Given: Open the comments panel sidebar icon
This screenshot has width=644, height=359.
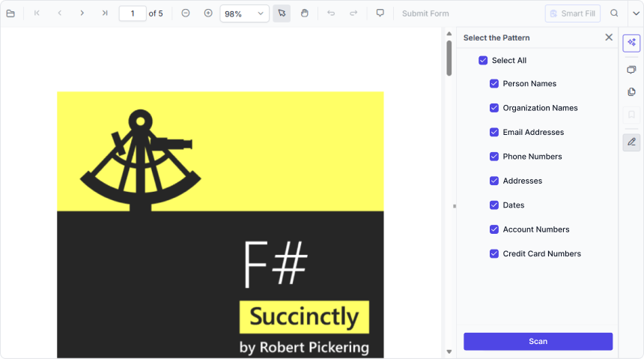Looking at the screenshot, I should tap(631, 70).
